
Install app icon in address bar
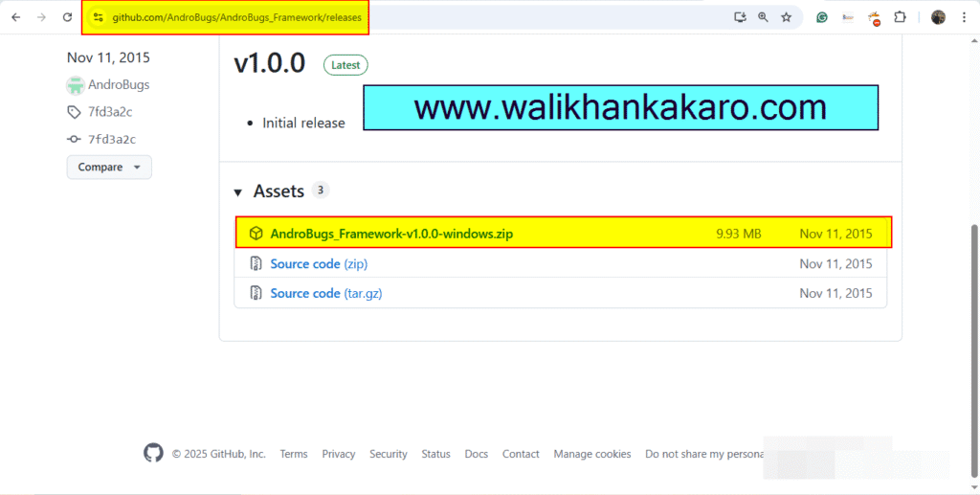pos(740,17)
